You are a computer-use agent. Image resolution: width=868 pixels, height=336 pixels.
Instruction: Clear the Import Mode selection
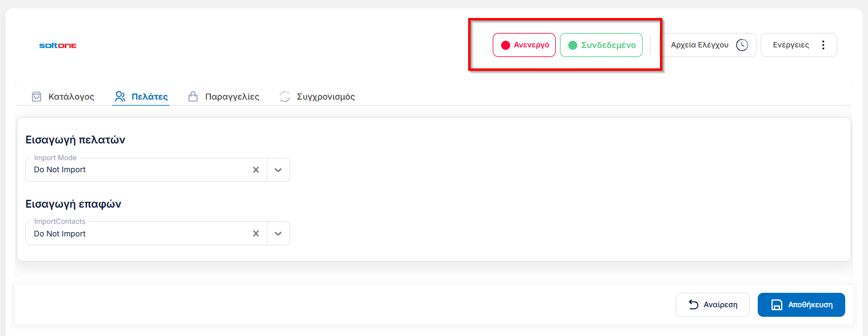click(256, 170)
